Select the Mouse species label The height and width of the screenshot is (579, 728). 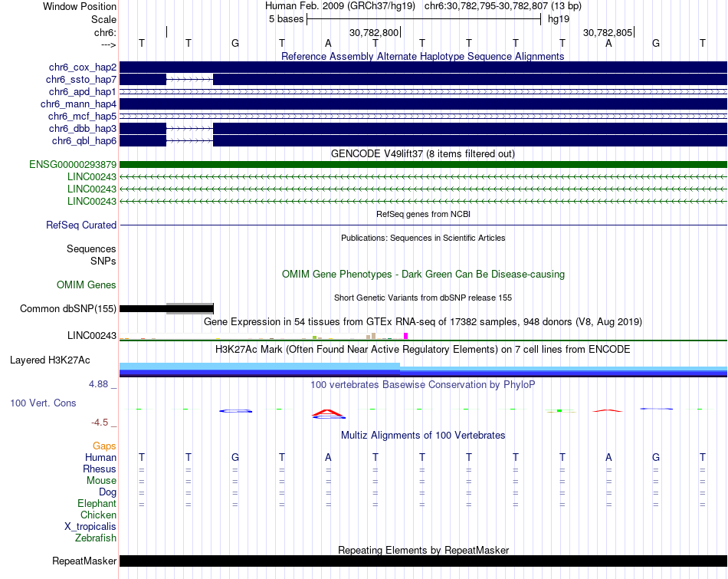(x=101, y=481)
